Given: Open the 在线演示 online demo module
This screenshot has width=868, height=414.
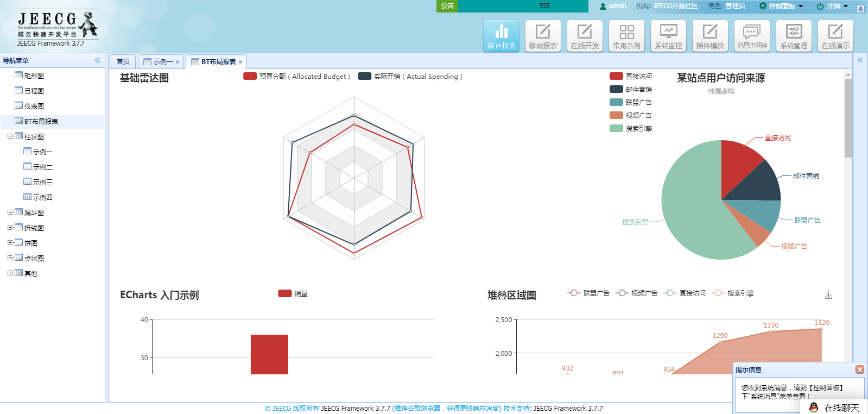Looking at the screenshot, I should click(x=835, y=36).
